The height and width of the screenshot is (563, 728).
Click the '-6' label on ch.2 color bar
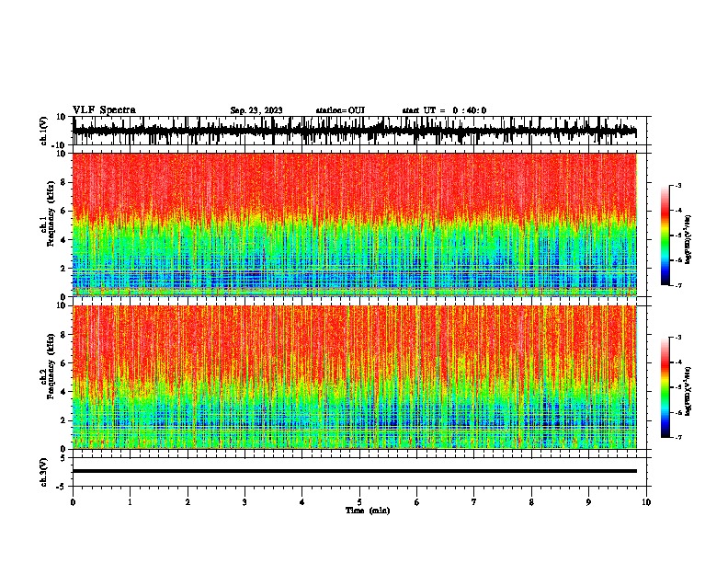(x=677, y=412)
